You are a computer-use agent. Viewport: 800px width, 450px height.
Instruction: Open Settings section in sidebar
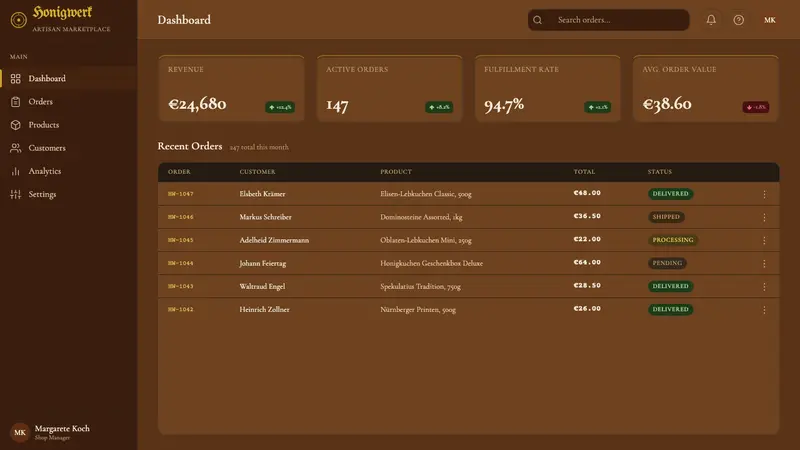68,194
